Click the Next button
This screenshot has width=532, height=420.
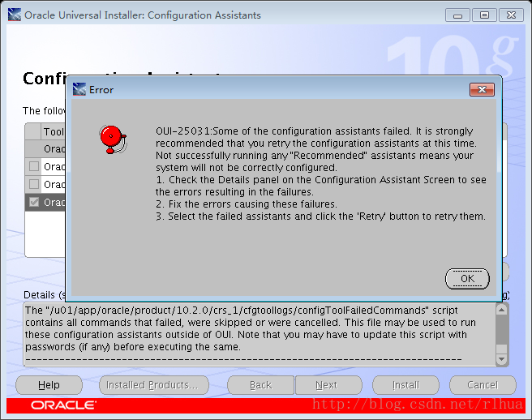coord(328,385)
